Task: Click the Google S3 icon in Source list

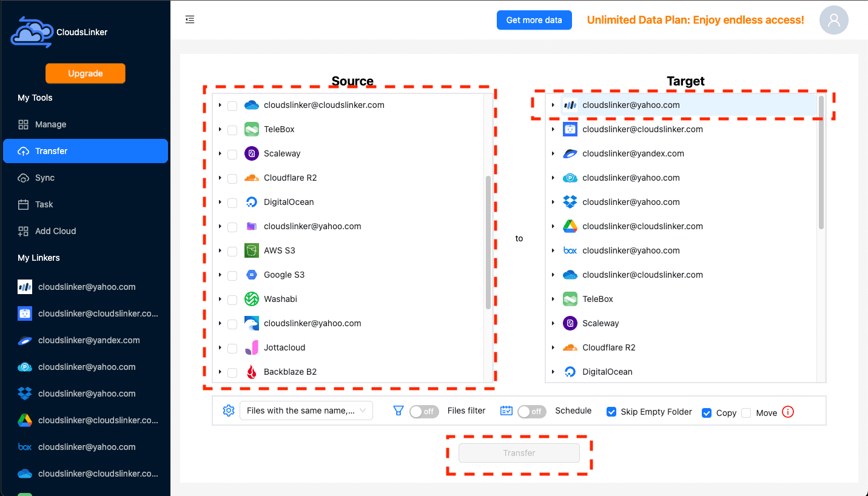Action: coord(252,275)
